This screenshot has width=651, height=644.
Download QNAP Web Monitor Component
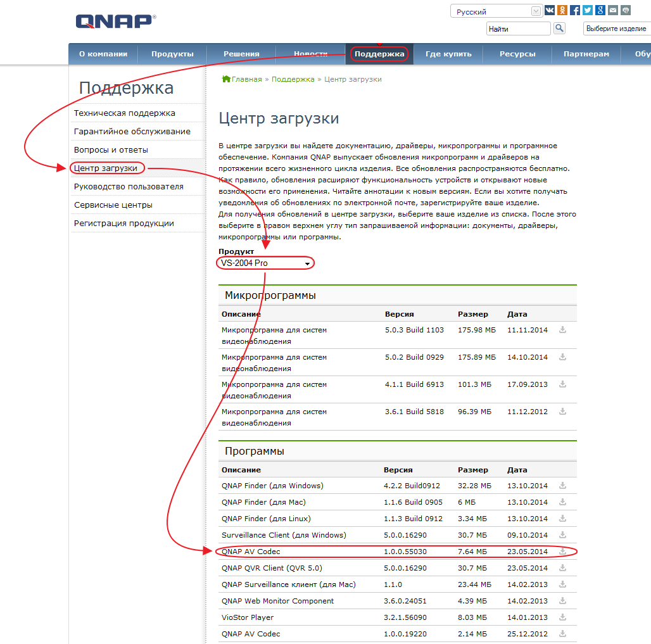point(562,600)
